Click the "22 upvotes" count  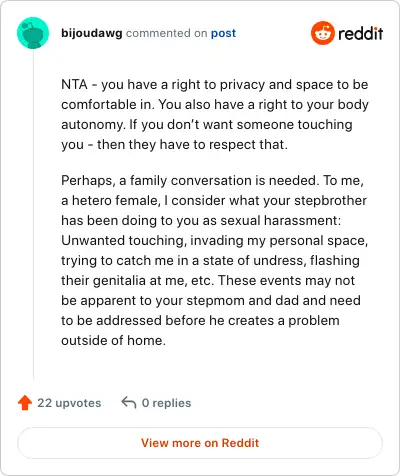(69, 403)
